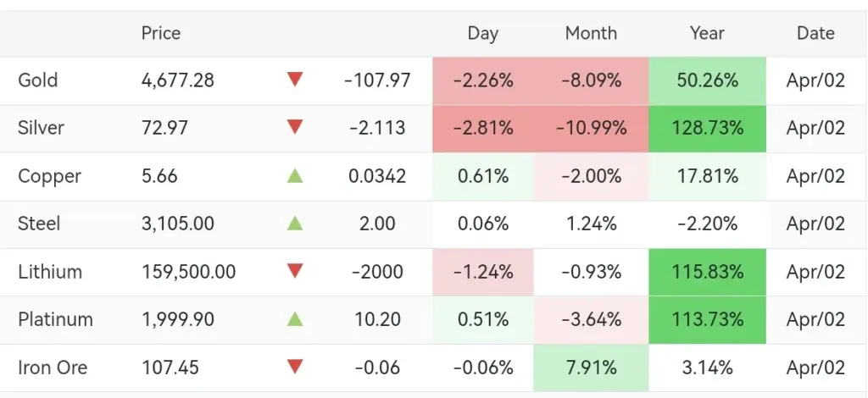Click Iron Ore's 7.91% monthly cell
Image resolution: width=868 pixels, height=398 pixels.
(591, 368)
